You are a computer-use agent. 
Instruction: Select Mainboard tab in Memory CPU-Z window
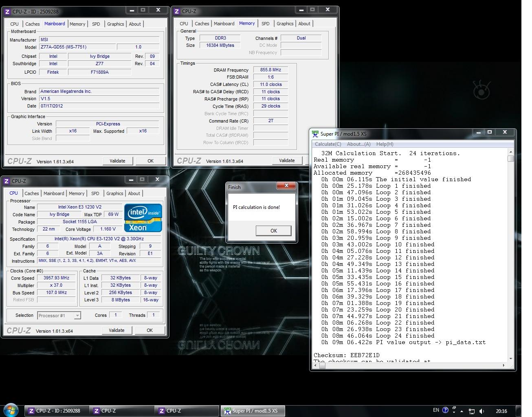point(224,24)
